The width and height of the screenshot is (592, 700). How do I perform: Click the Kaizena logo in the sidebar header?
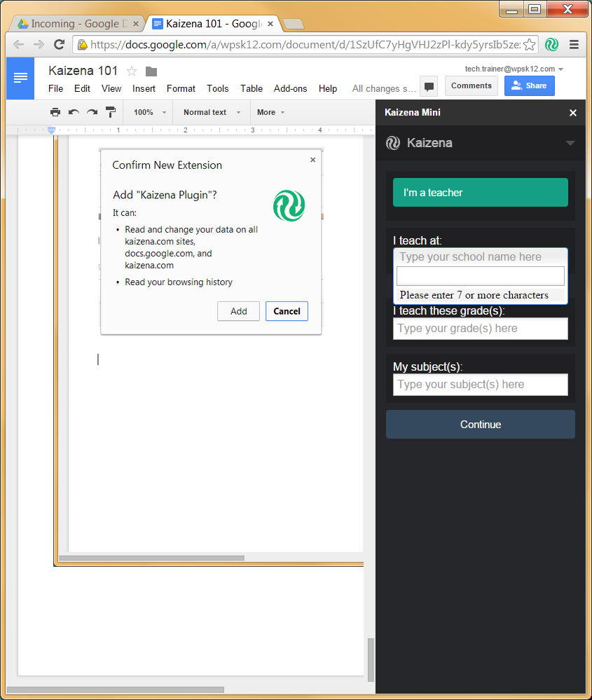point(393,143)
